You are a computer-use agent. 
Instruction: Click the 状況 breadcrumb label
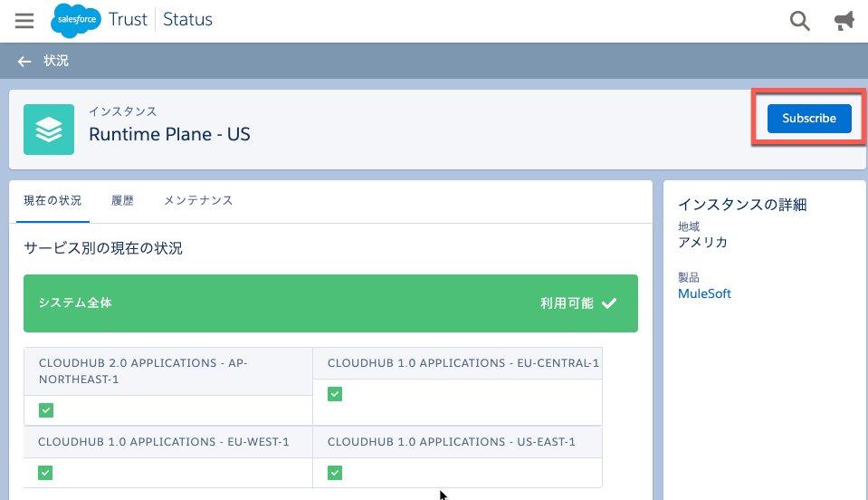56,61
